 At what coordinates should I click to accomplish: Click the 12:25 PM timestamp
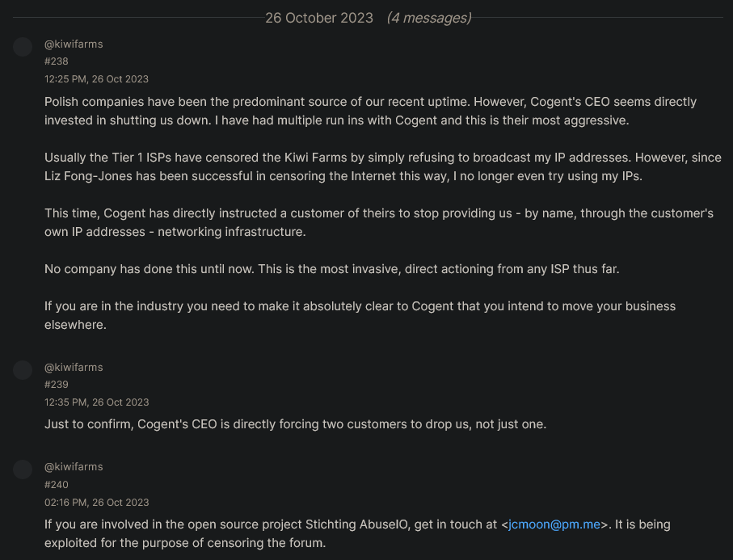(96, 79)
